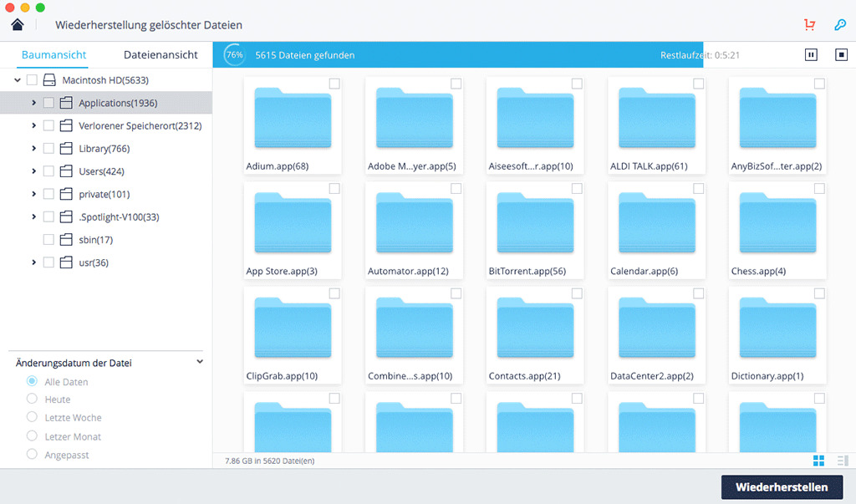Open the Calendar.app folder
Screen dimensions: 856x504
pos(657,231)
